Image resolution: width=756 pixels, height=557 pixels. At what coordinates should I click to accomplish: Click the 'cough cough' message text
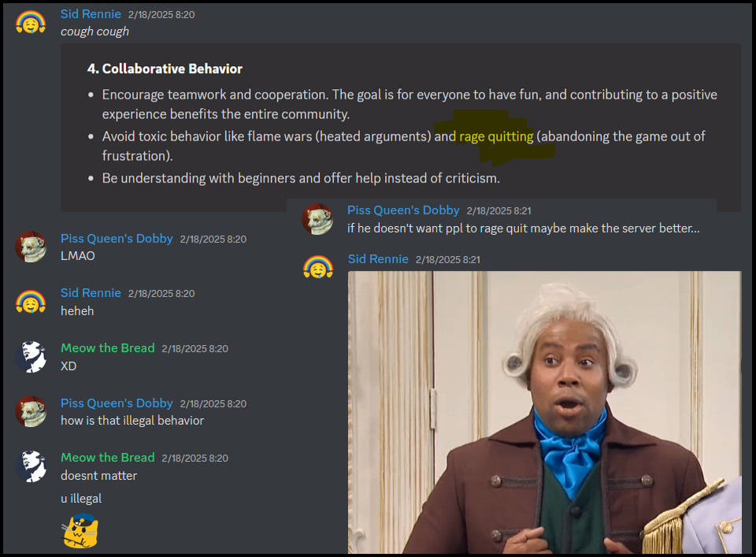tap(95, 32)
